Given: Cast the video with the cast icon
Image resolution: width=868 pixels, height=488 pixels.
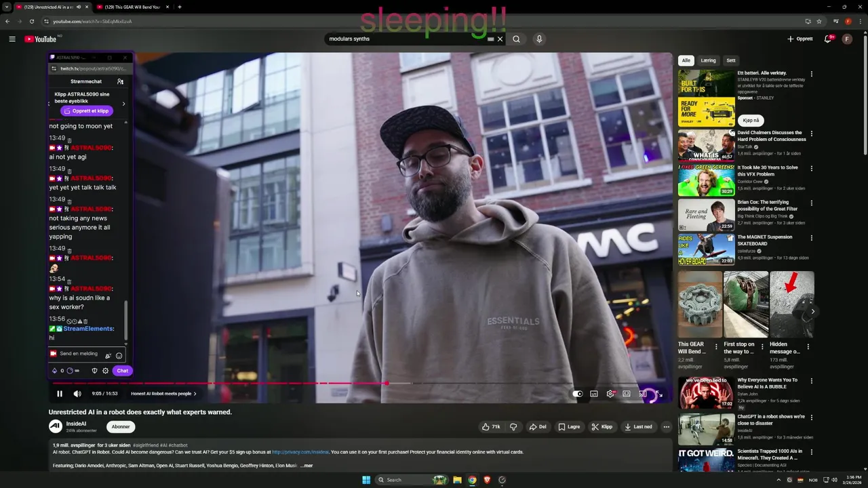Looking at the screenshot, I should point(643,394).
